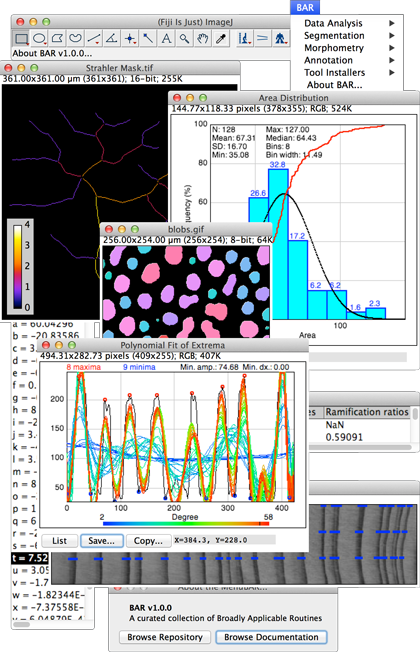
Task: Activate the Straight Line tool
Action: [94, 39]
